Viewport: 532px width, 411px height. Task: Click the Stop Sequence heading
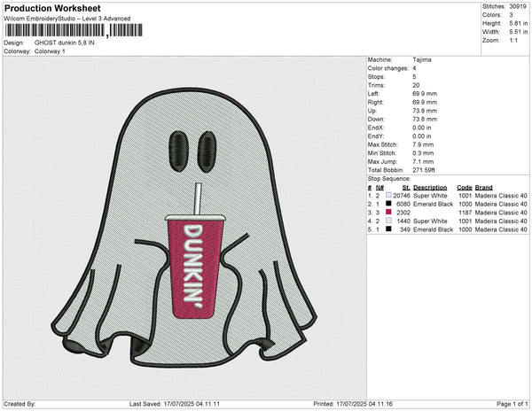point(389,179)
